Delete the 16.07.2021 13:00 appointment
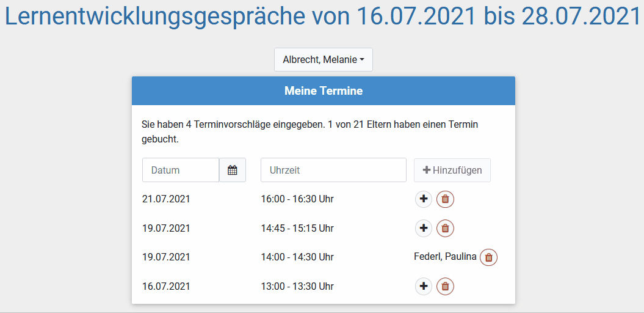Image resolution: width=644 pixels, height=313 pixels. click(x=445, y=286)
